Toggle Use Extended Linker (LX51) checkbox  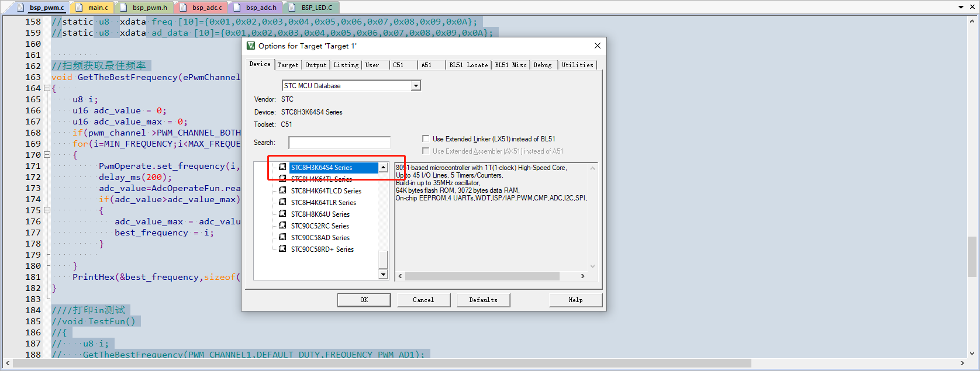426,138
